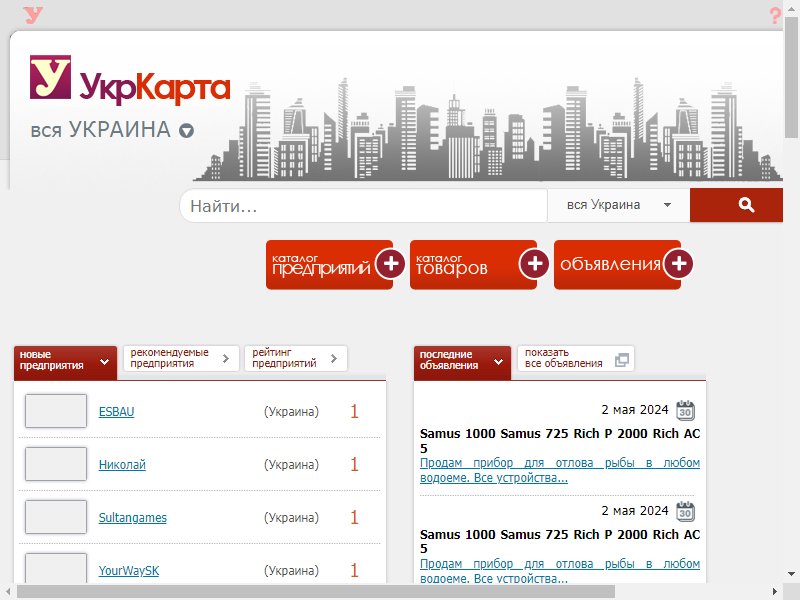This screenshot has width=800, height=600.
Task: Open the Sultangames company link
Action: coord(133,518)
